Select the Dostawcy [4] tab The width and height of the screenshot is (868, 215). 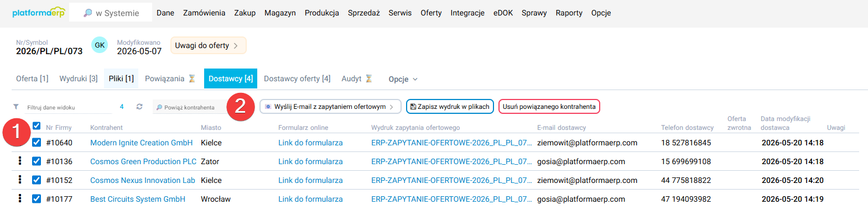(x=231, y=78)
